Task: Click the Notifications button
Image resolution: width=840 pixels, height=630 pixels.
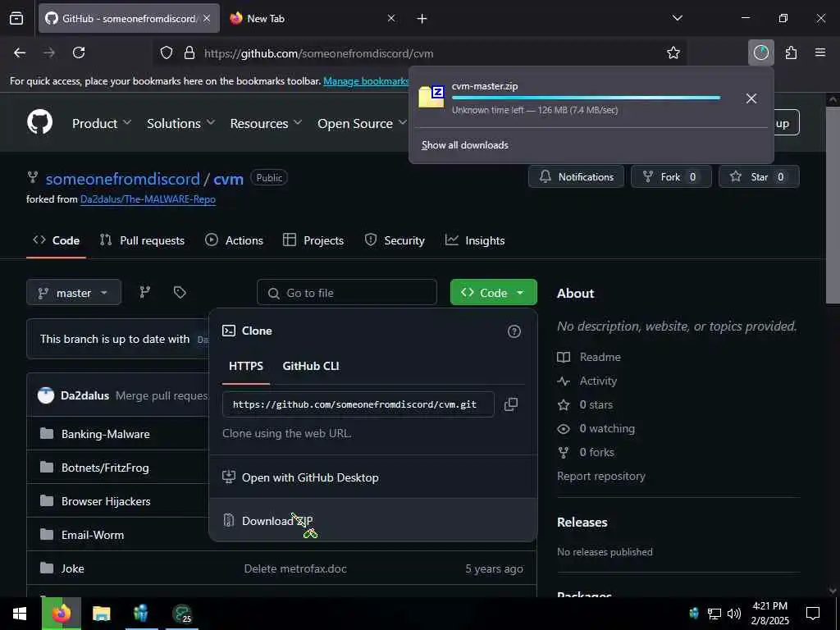Action: pyautogui.click(x=576, y=177)
